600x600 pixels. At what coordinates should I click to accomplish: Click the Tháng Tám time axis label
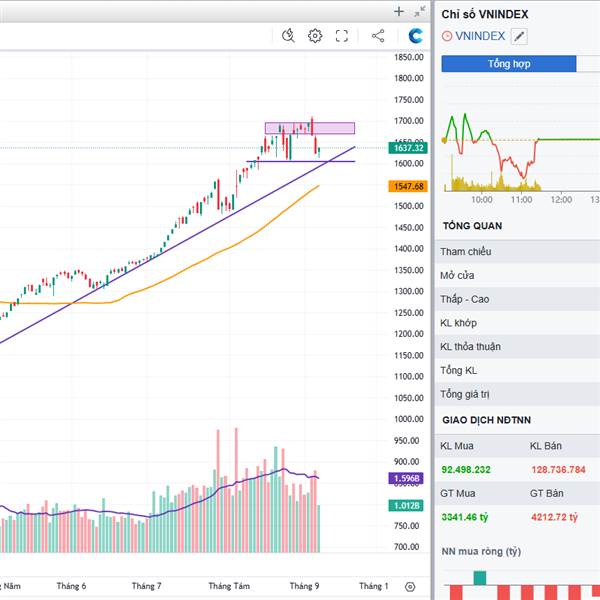pos(229,586)
